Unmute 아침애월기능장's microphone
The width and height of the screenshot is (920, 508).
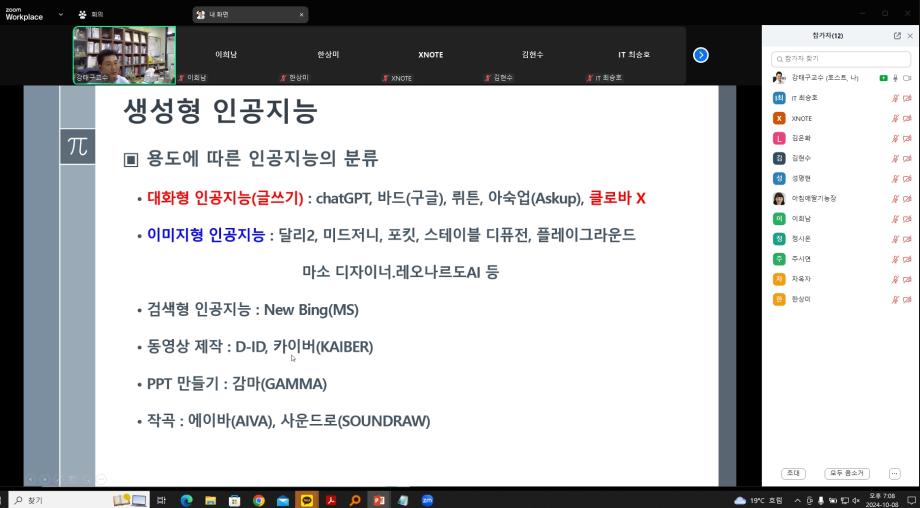(895, 199)
